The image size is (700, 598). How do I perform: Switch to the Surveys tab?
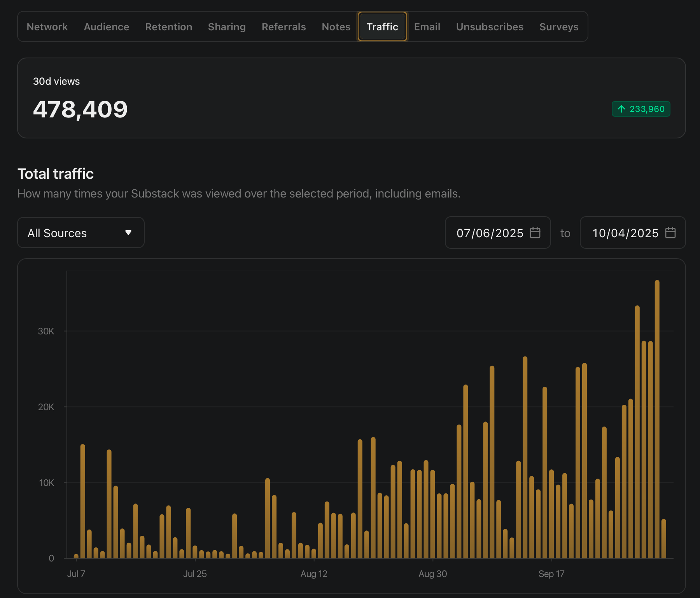(558, 27)
